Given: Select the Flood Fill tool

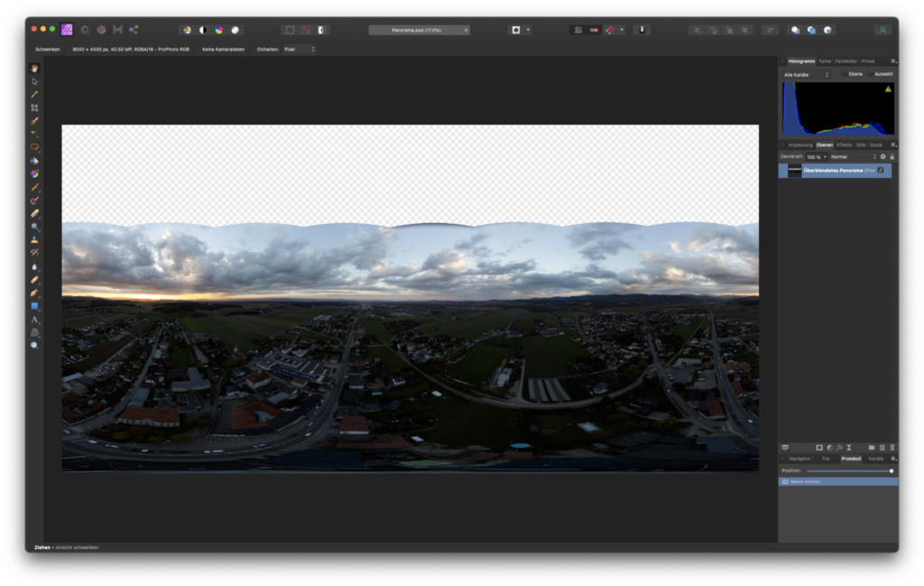Looking at the screenshot, I should coord(35,161).
